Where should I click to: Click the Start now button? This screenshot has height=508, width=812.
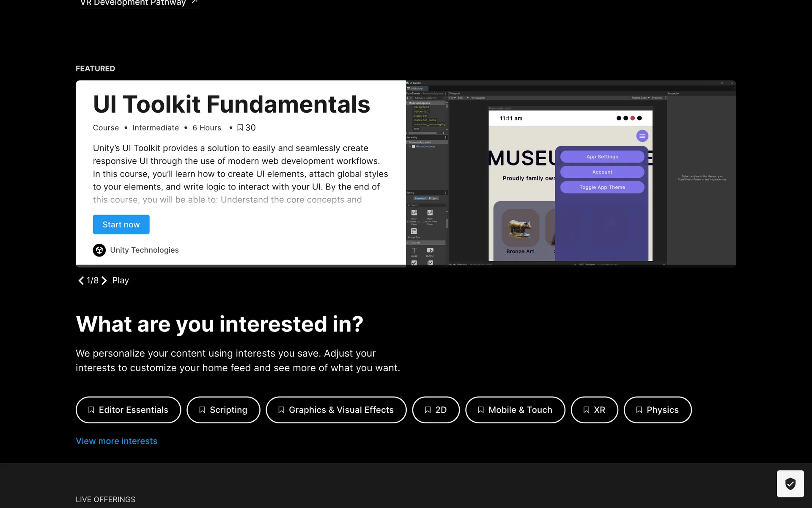pyautogui.click(x=121, y=224)
